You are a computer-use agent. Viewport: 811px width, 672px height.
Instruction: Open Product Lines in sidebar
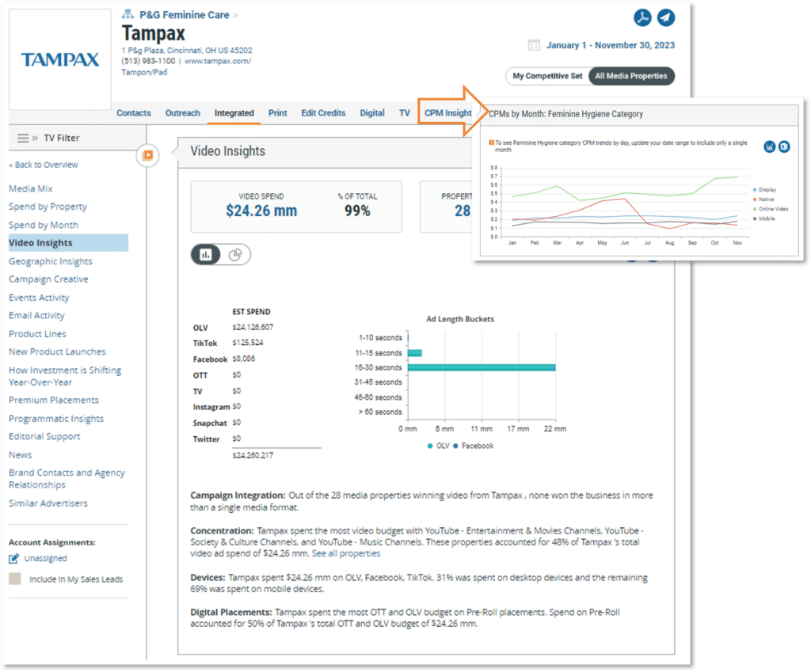(x=38, y=333)
